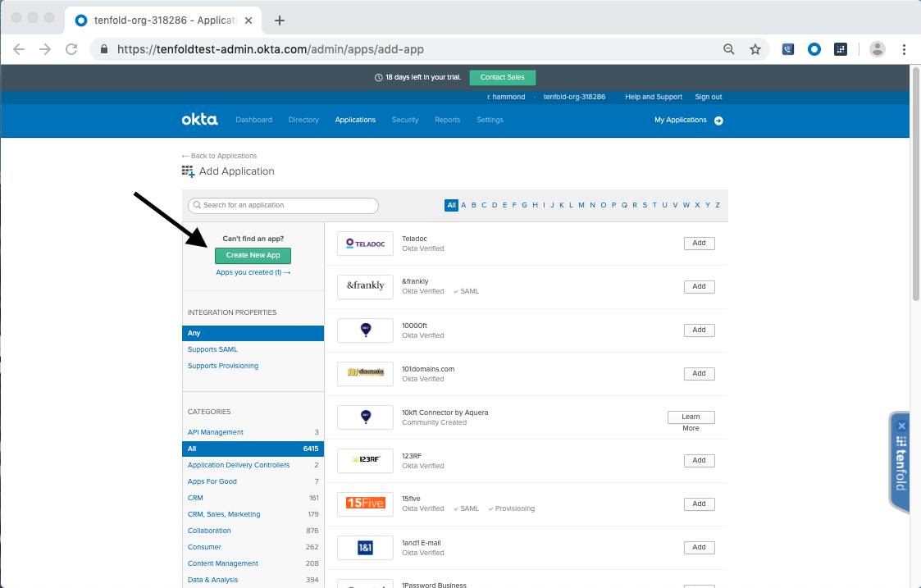Click the browser profile avatar icon
This screenshot has width=921, height=588.
(x=877, y=49)
